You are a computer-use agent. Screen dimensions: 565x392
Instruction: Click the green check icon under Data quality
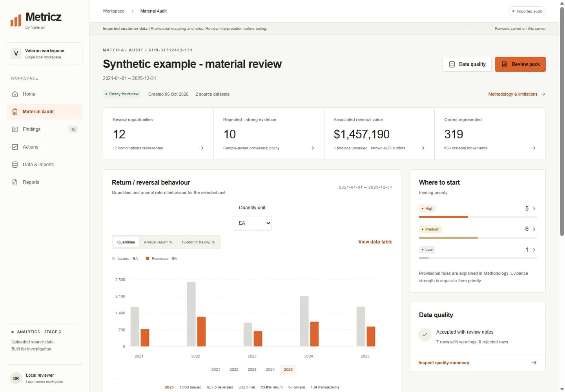(425, 335)
